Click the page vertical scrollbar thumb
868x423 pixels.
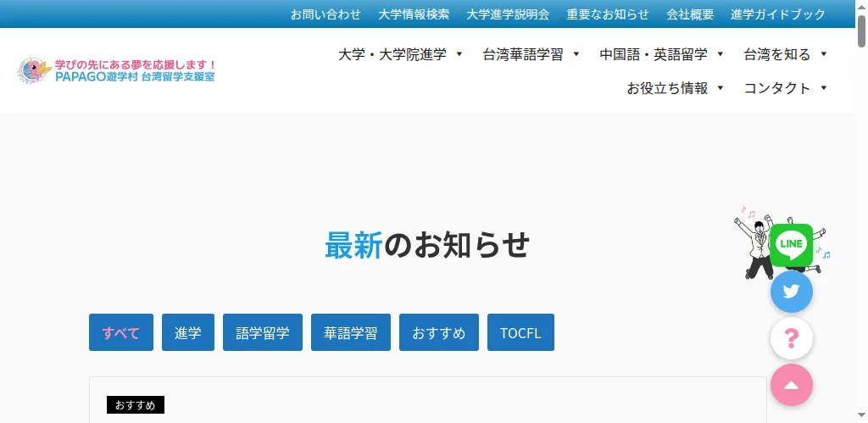pyautogui.click(x=862, y=31)
